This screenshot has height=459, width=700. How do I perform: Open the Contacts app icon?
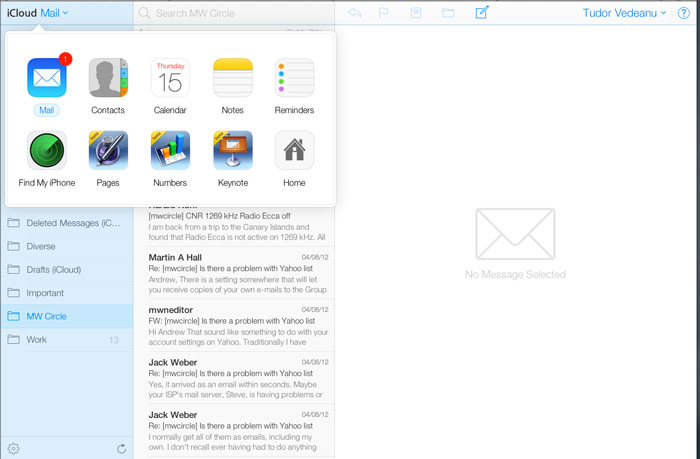click(x=108, y=78)
